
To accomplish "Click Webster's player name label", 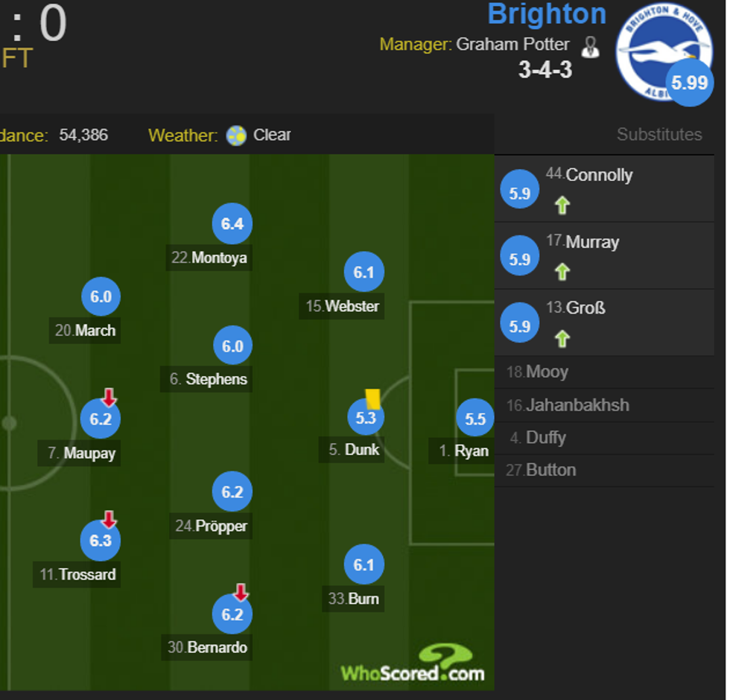I will pos(352,306).
